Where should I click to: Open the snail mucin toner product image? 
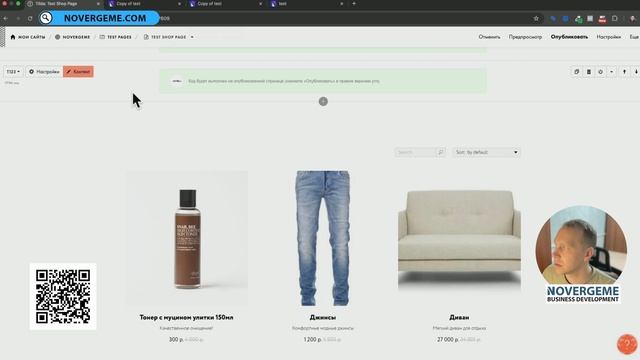[x=187, y=238]
